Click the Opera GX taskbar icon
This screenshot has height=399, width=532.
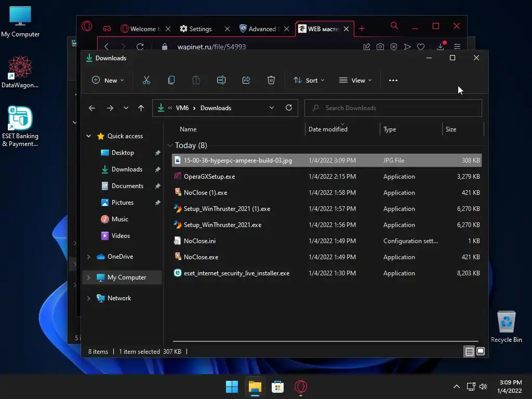coord(301,387)
